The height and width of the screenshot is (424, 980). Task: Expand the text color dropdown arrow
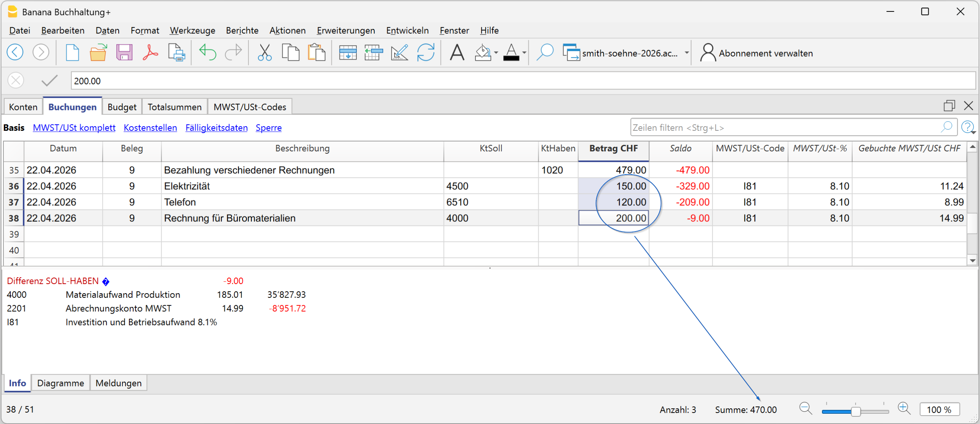point(524,53)
